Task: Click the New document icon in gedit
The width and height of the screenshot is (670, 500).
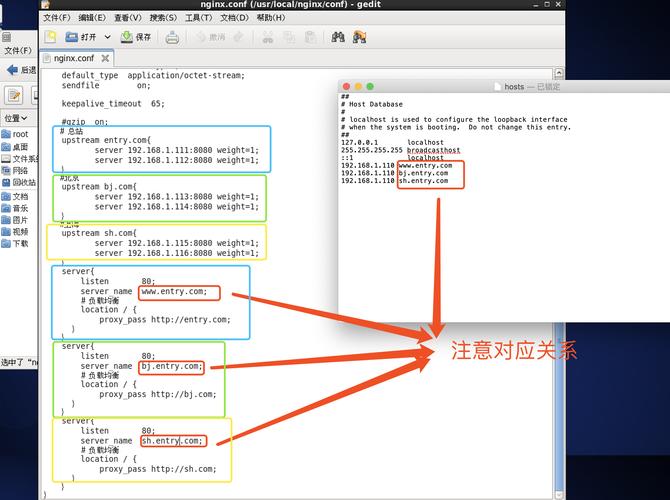Action: tap(51, 37)
